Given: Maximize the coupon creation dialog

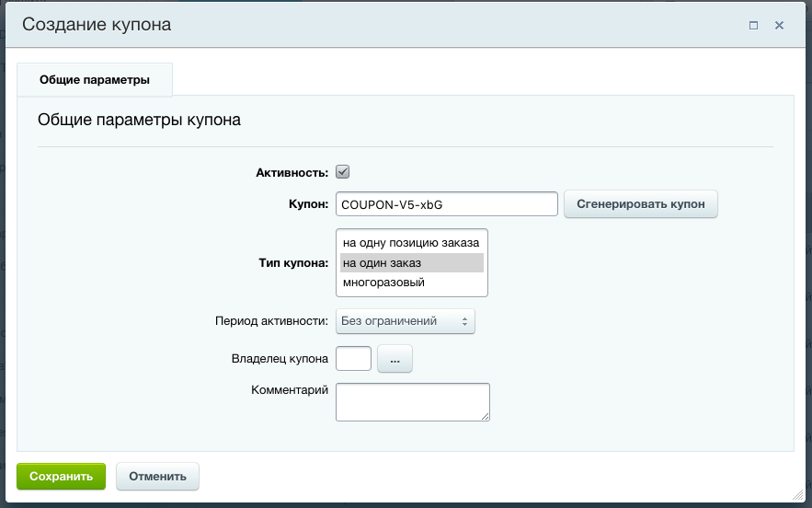Looking at the screenshot, I should tap(753, 26).
